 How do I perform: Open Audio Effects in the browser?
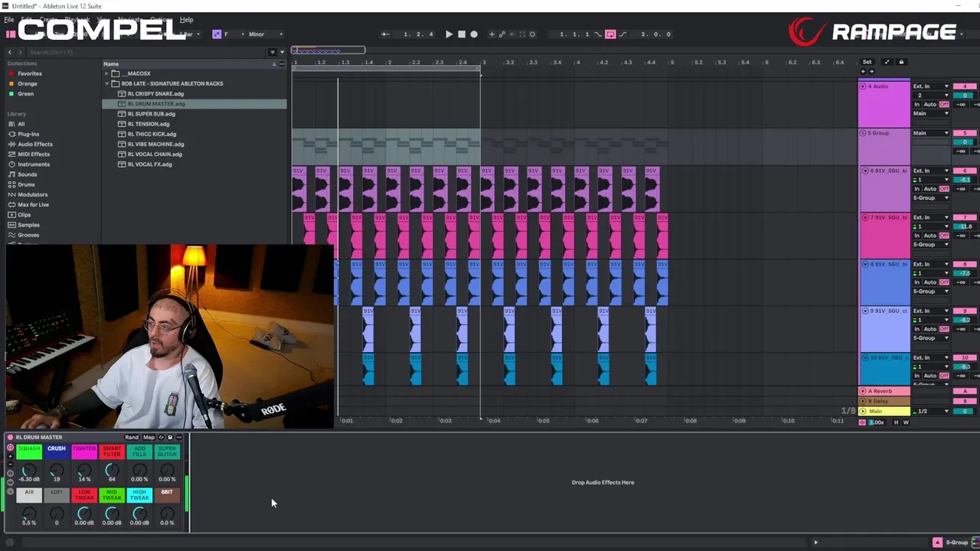click(35, 144)
